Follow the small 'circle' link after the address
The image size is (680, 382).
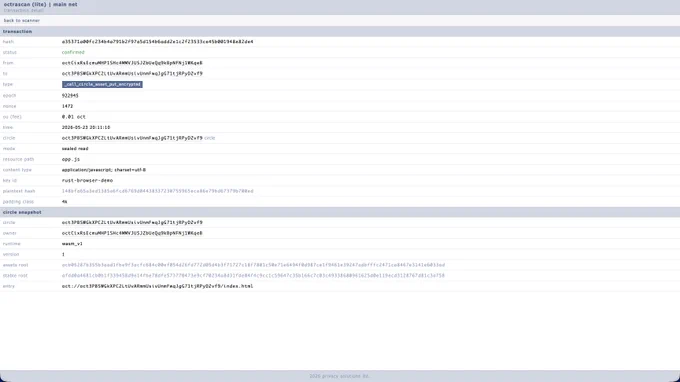point(209,138)
